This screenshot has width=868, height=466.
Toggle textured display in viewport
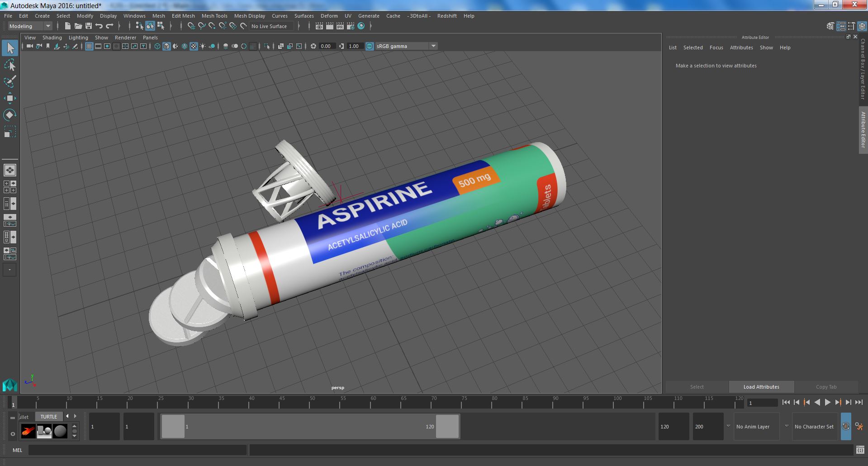(x=194, y=46)
